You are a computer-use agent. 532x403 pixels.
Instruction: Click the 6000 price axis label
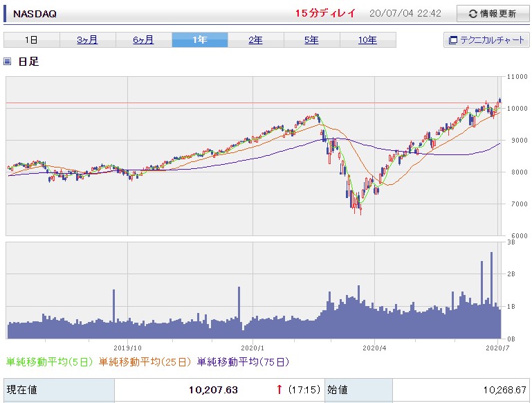tap(517, 235)
